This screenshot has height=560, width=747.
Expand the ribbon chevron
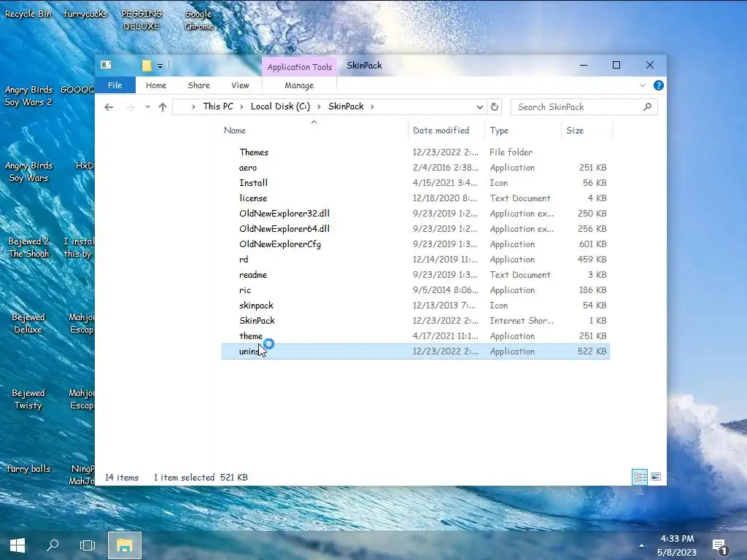coord(642,85)
